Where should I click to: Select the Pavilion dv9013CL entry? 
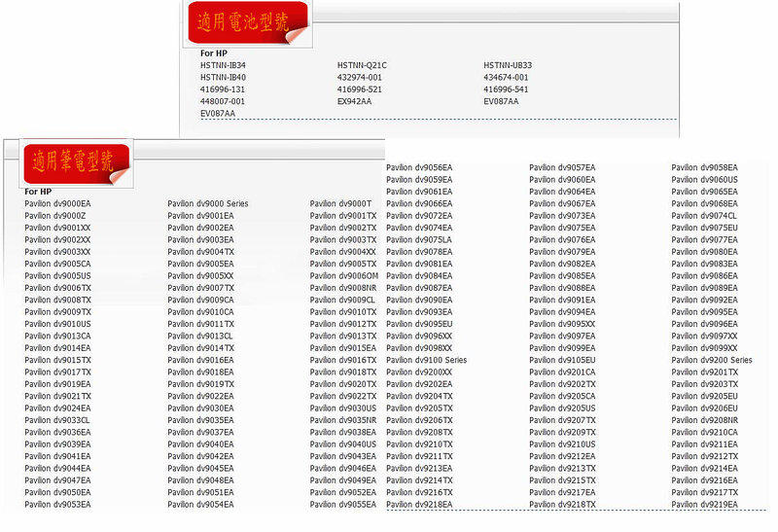coord(200,336)
